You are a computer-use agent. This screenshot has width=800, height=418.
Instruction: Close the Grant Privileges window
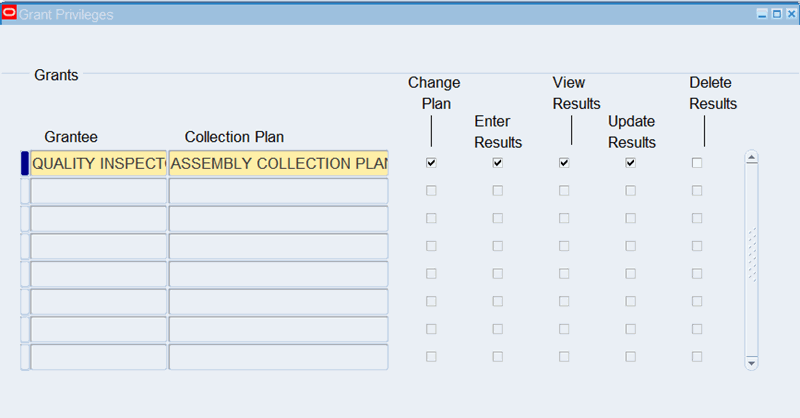790,14
